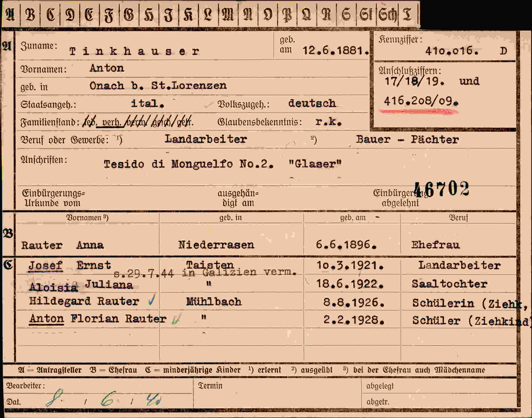Click the "Bearbeiter:" label
Image resolution: width=532 pixels, height=418 pixels.
click(25, 386)
